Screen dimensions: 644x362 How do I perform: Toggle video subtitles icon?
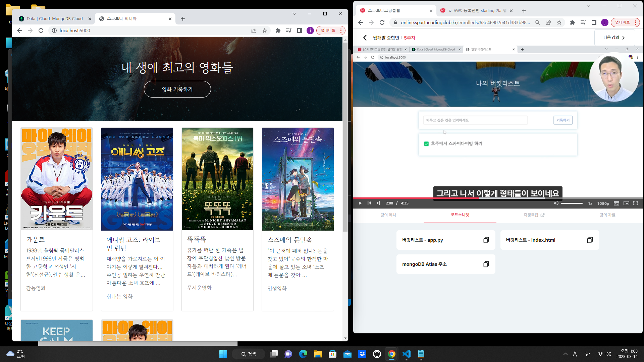tap(616, 203)
